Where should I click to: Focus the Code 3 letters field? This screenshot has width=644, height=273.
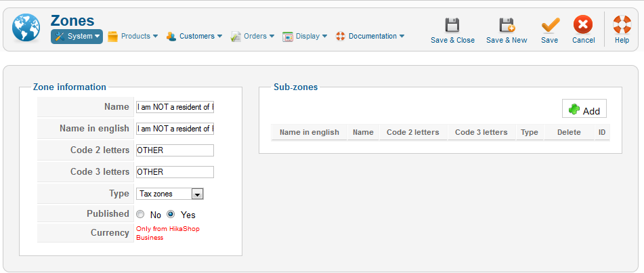[x=175, y=172]
